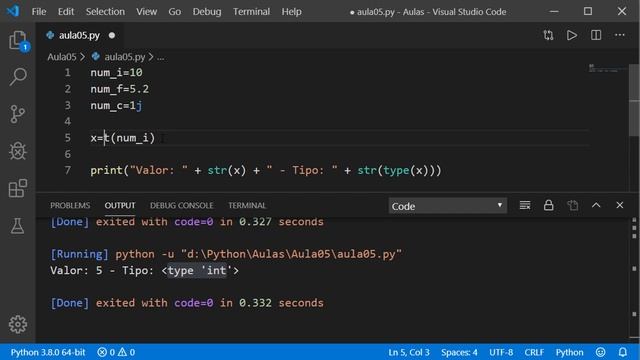Viewport: 640px width, 360px height.
Task: Open the View menu
Action: click(147, 11)
